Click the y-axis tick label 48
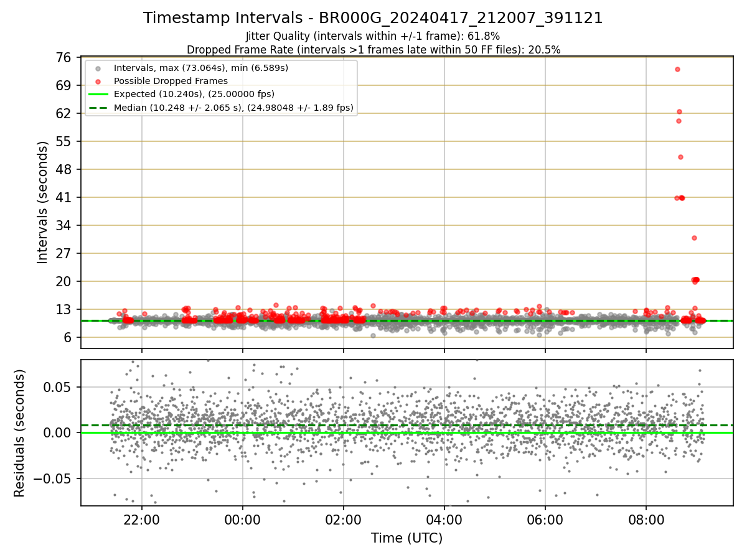Screen dimensions: 747x560 (63, 169)
